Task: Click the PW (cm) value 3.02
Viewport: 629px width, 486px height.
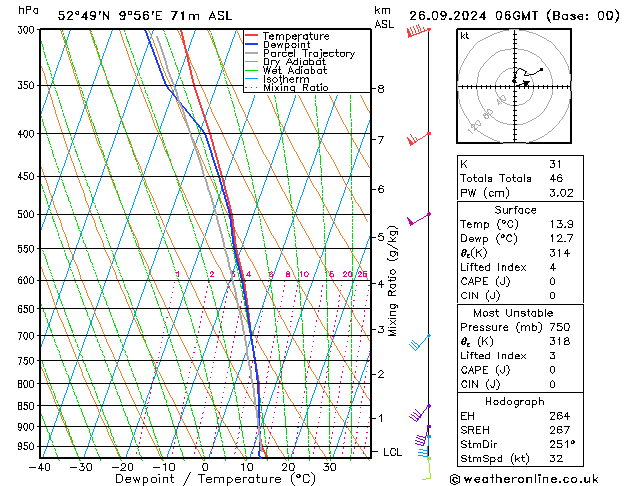Action: (x=561, y=193)
